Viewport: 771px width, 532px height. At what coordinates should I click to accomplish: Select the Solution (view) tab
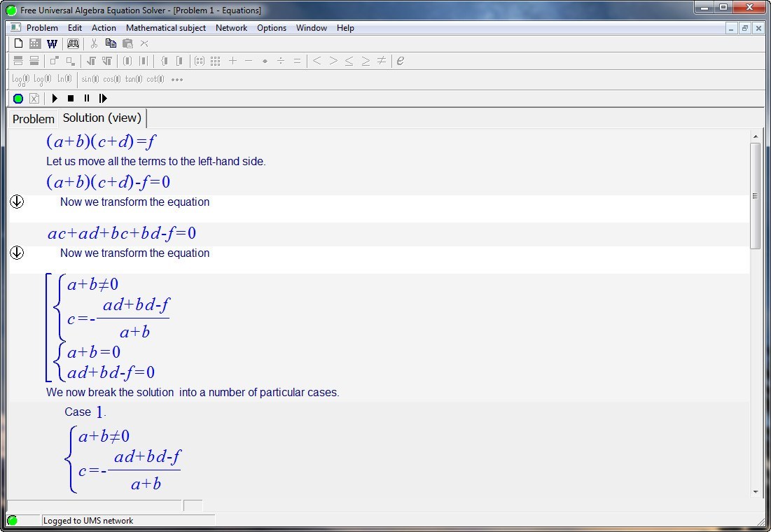(102, 118)
